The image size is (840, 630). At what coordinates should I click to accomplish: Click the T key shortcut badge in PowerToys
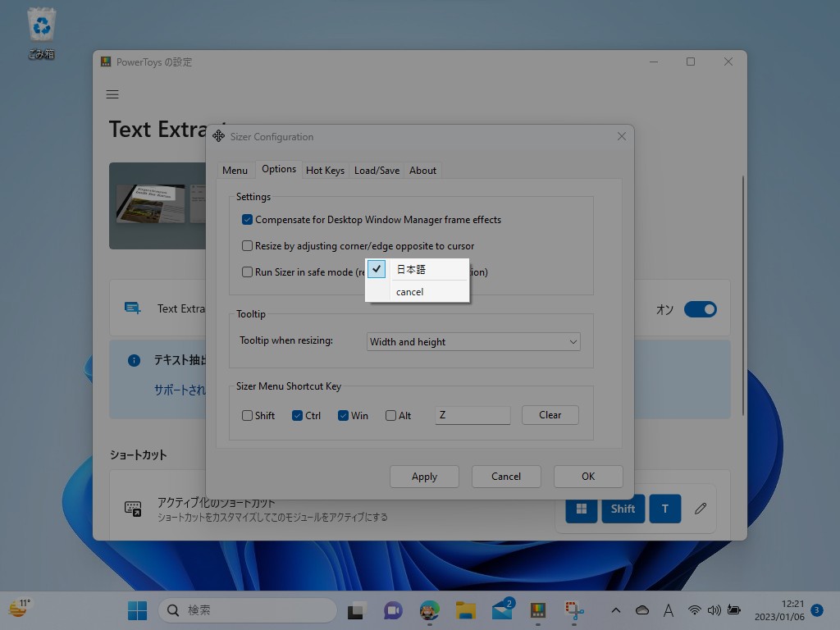pos(664,509)
